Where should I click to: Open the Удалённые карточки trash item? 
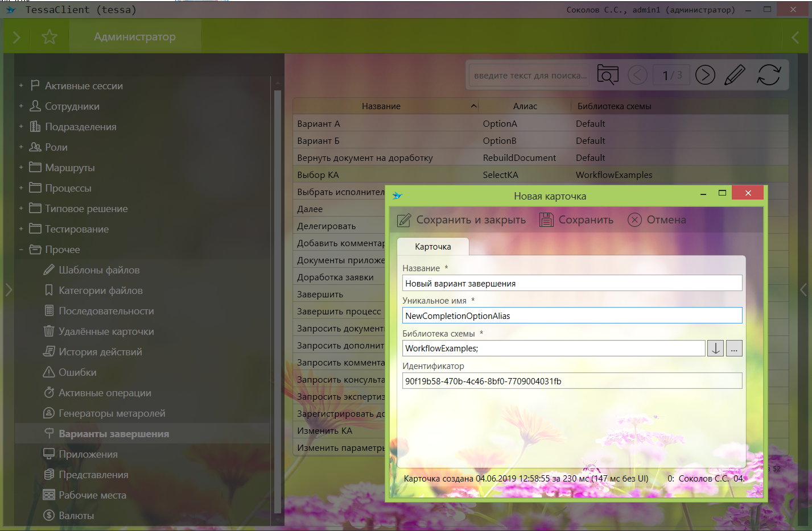point(106,331)
